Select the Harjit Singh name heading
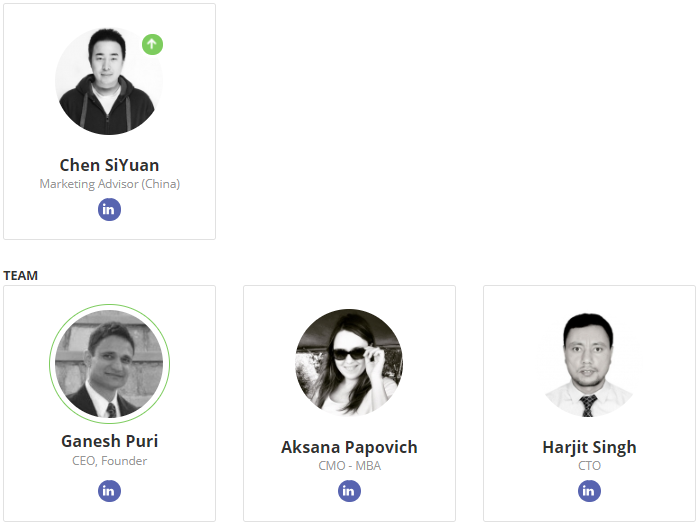698x523 pixels. [589, 447]
